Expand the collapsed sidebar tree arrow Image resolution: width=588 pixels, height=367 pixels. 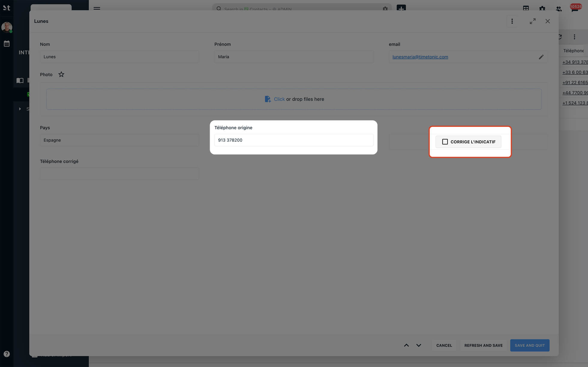click(x=20, y=109)
